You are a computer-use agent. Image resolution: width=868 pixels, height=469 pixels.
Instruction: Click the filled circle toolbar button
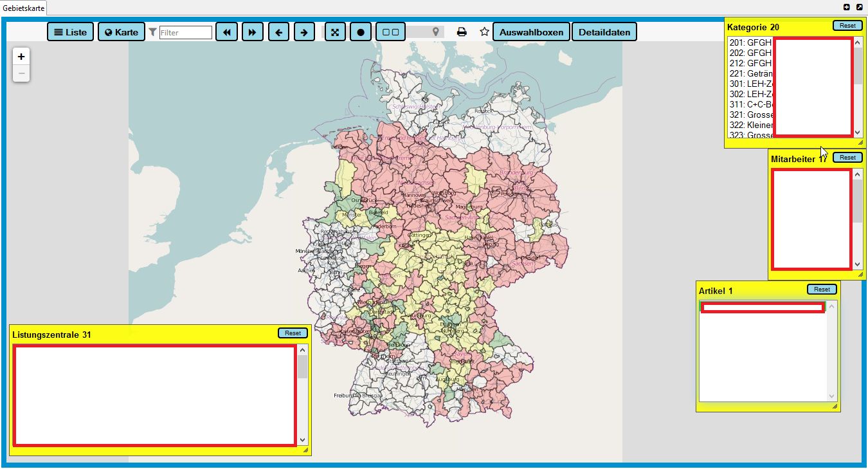click(x=361, y=32)
